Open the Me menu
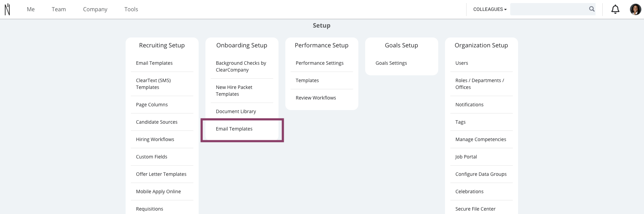644x214 pixels. [x=31, y=9]
